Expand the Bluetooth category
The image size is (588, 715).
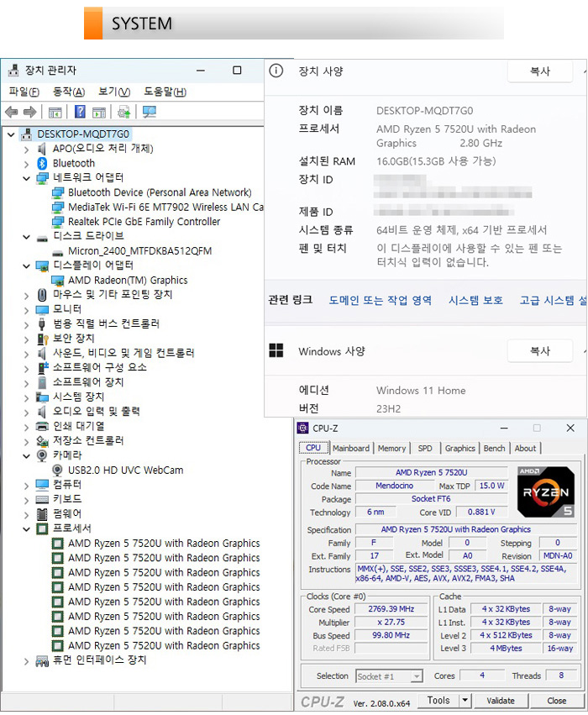pos(26,163)
